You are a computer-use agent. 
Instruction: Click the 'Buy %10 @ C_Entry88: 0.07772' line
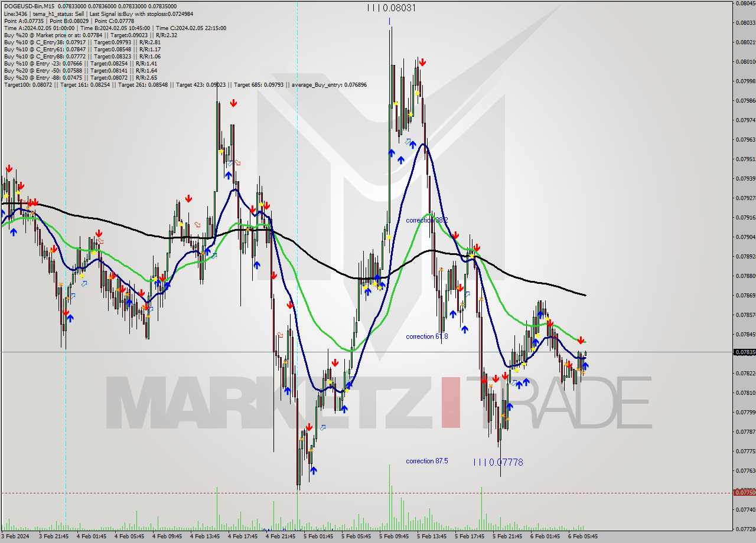[44, 56]
